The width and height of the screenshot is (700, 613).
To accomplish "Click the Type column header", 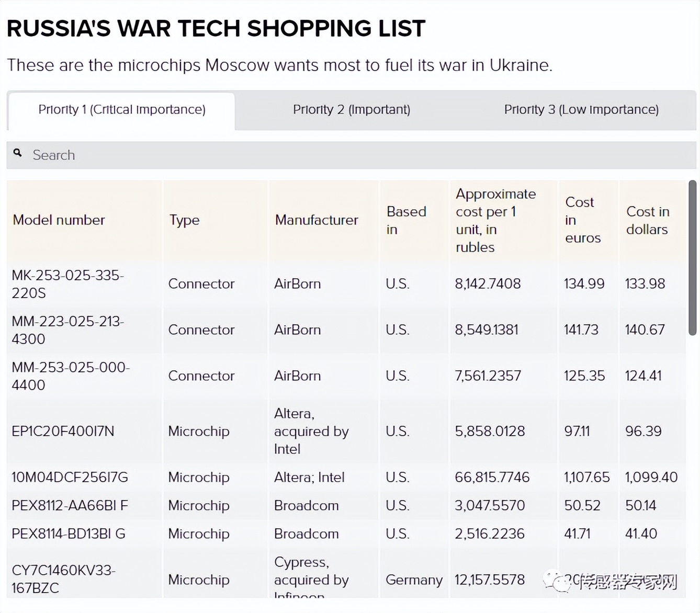I will [184, 220].
